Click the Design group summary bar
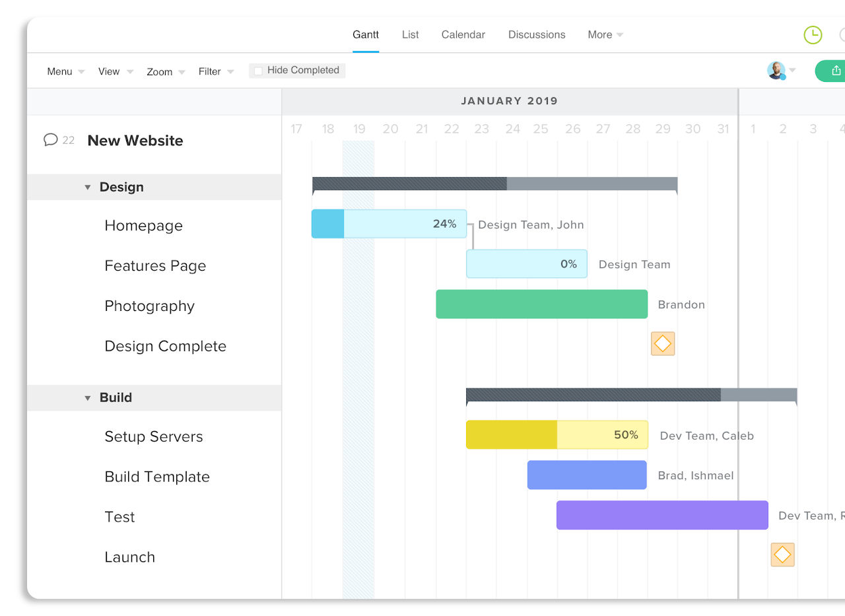845x616 pixels. click(495, 184)
